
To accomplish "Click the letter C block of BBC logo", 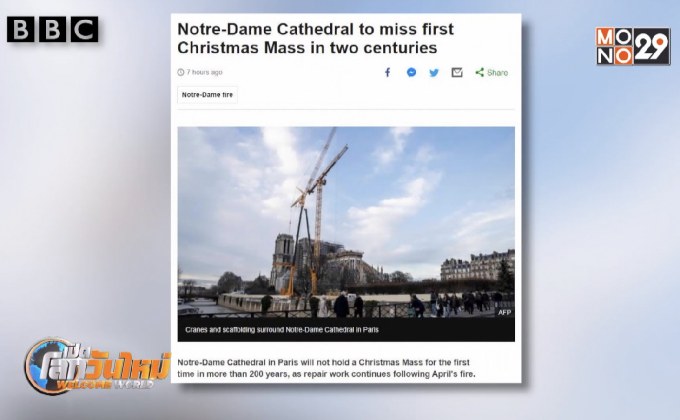I will coord(85,30).
